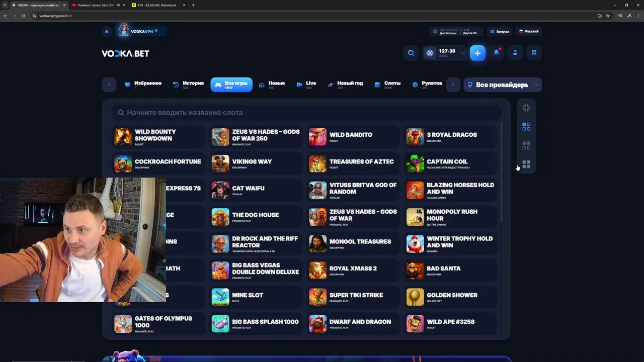Image resolution: width=644 pixels, height=362 pixels.
Task: Click the VODKA.BET logo
Action: [x=125, y=53]
